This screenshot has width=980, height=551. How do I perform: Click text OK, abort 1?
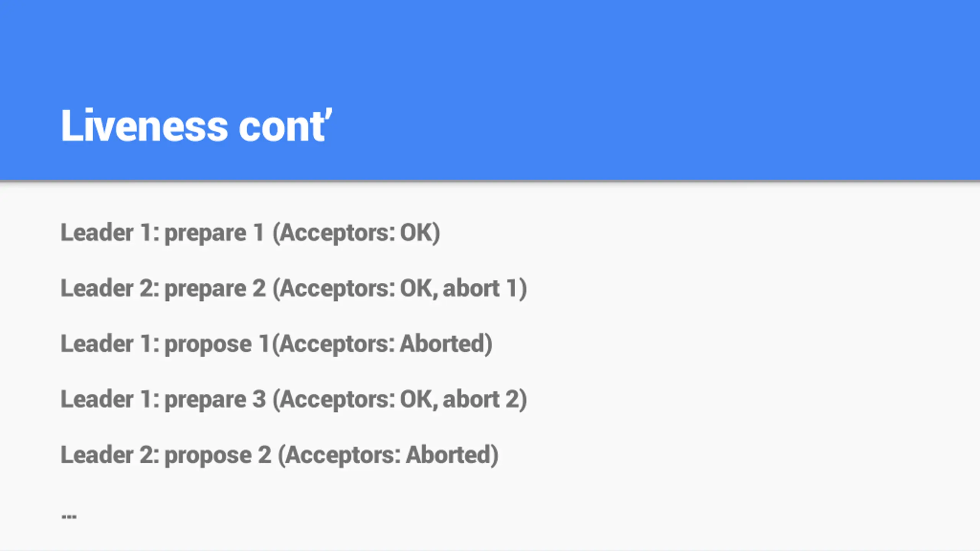tap(459, 288)
